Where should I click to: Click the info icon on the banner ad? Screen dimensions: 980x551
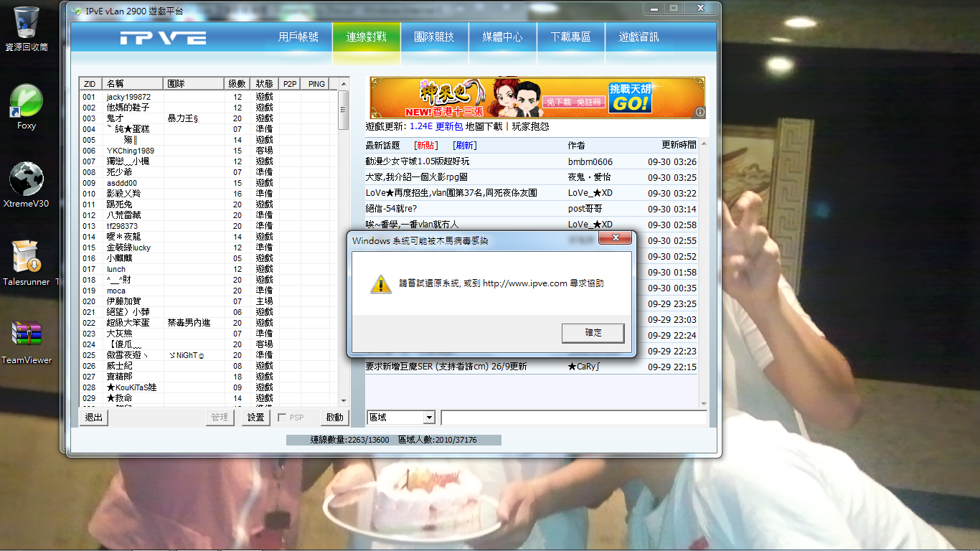[x=699, y=112]
